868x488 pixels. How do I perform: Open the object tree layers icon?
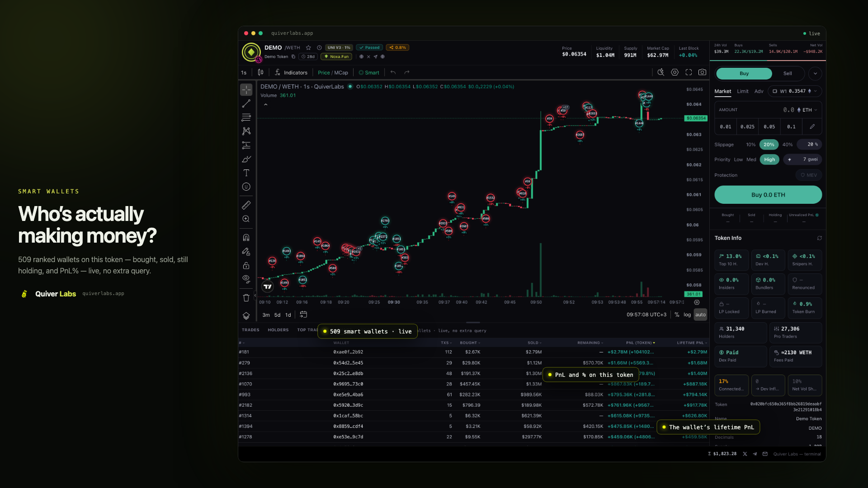(246, 316)
